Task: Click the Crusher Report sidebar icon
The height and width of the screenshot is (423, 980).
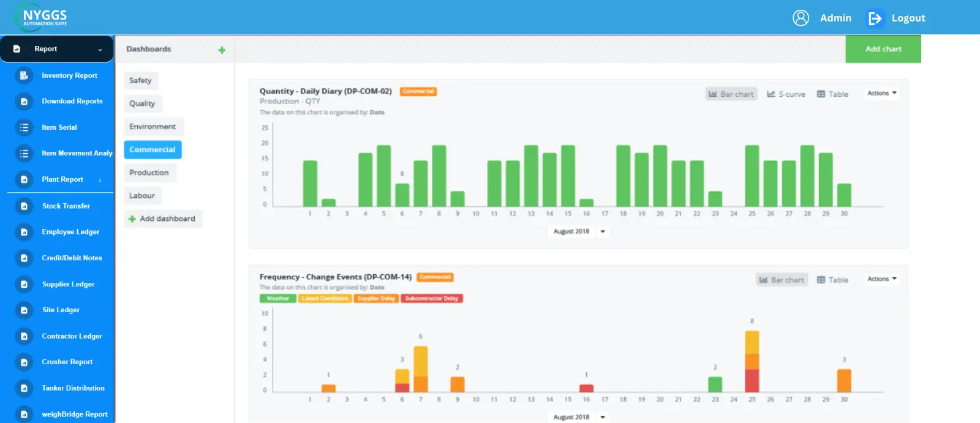Action: 24,362
